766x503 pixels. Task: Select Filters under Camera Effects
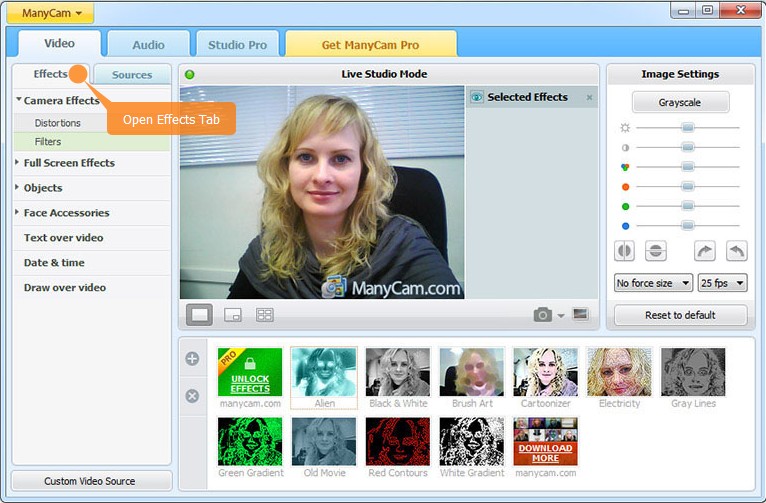click(x=92, y=142)
